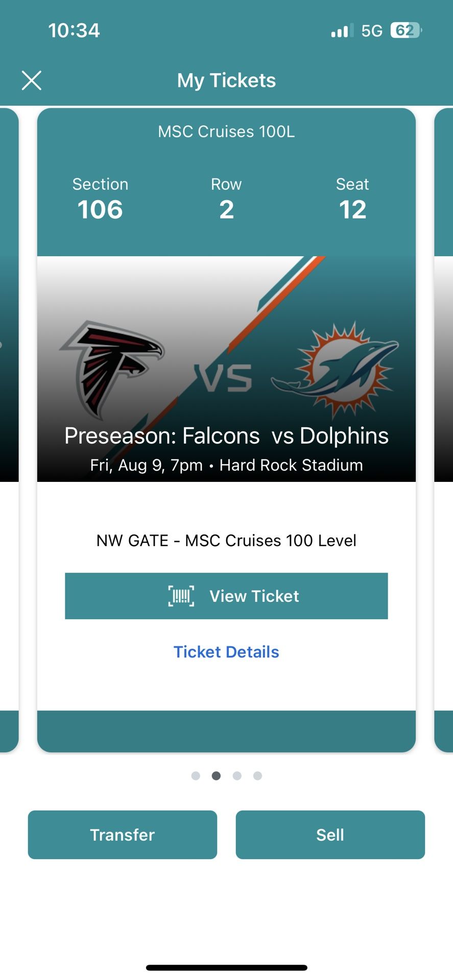Tap the Seat 12 label
Viewport: 453px width, 980px height.
tap(352, 199)
